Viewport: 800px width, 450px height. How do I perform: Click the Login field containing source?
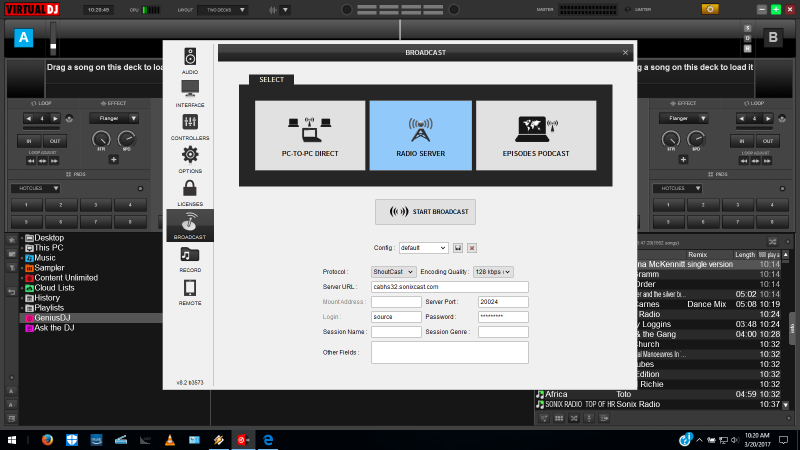[x=396, y=317]
